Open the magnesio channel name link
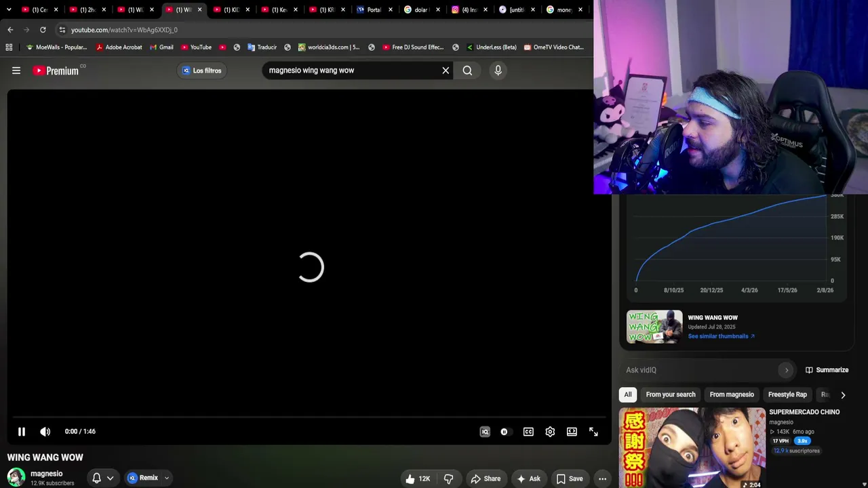 (47, 474)
